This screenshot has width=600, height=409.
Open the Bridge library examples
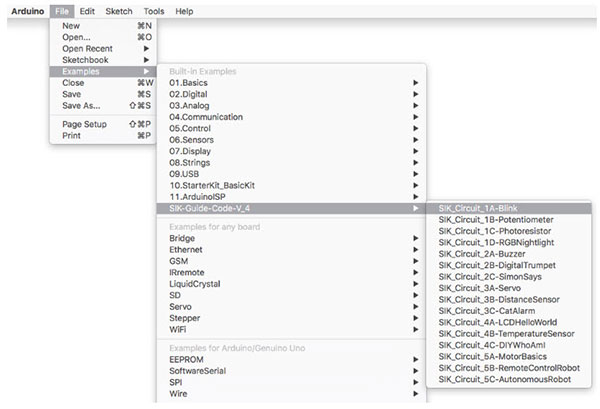pyautogui.click(x=291, y=238)
